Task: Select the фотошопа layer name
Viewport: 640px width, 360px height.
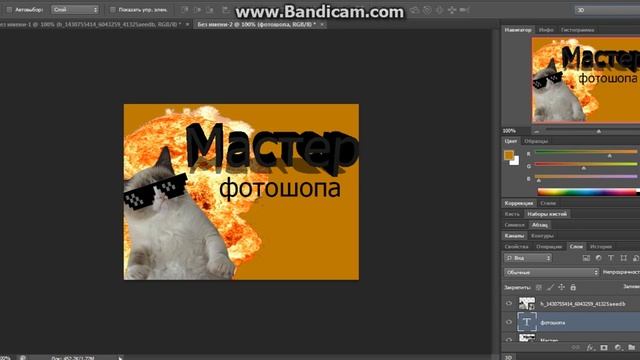Action: pos(553,323)
